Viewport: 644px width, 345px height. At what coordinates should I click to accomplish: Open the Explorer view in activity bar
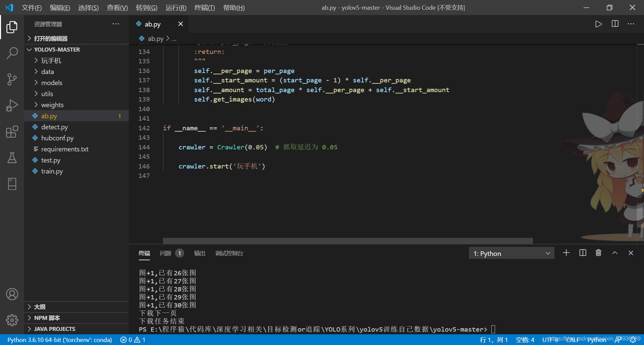click(x=12, y=27)
